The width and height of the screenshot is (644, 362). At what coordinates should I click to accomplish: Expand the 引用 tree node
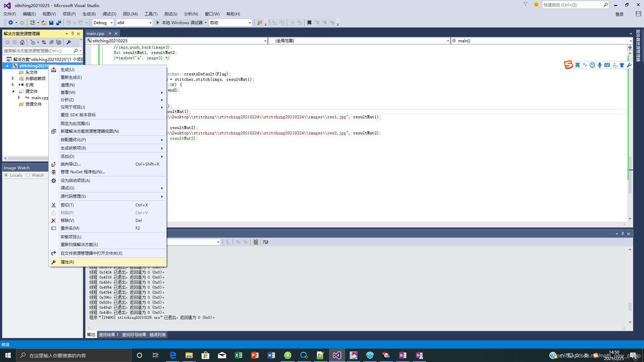click(13, 85)
